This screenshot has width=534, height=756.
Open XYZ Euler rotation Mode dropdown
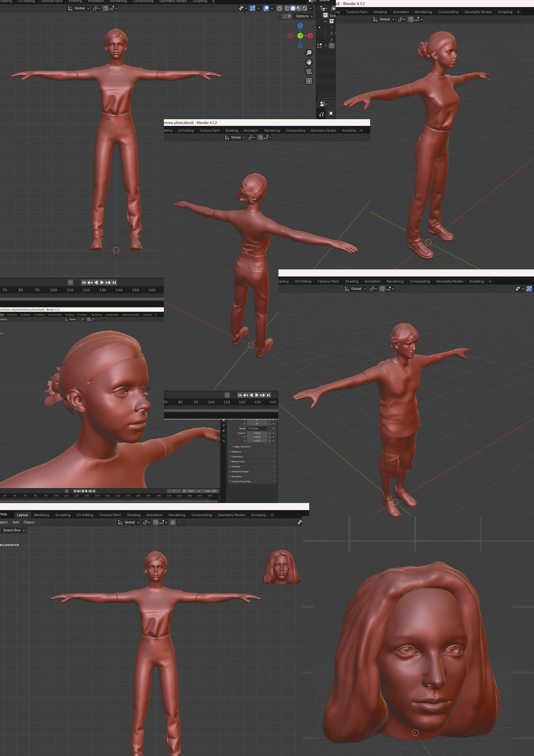pyautogui.click(x=257, y=428)
